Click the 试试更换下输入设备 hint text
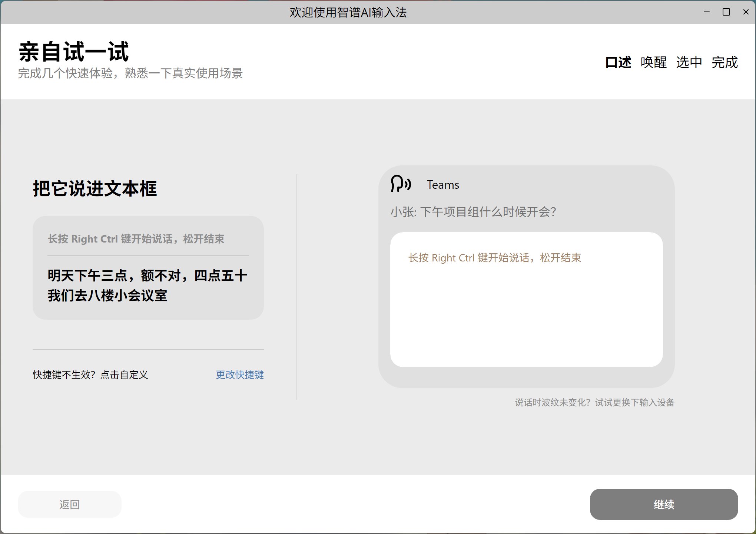This screenshot has width=756, height=534. 634,402
